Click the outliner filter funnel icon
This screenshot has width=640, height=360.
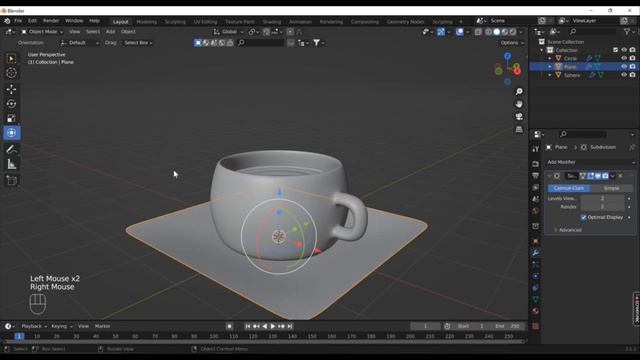[x=627, y=31]
